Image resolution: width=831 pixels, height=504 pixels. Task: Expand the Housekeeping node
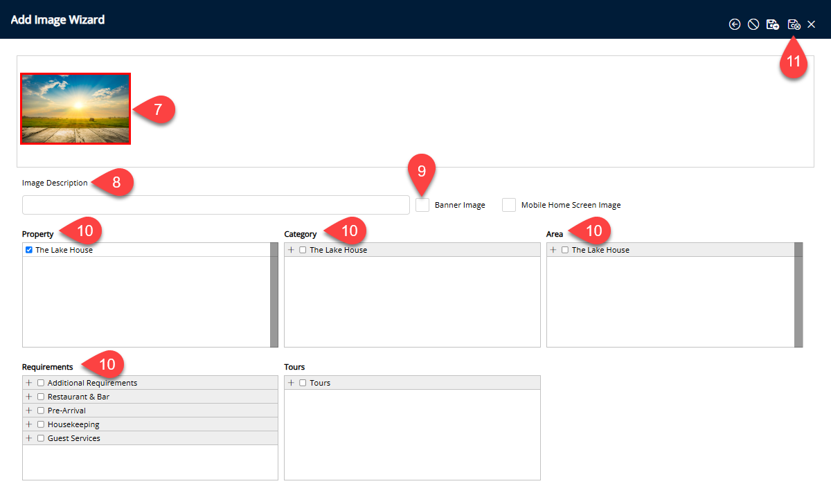(29, 424)
